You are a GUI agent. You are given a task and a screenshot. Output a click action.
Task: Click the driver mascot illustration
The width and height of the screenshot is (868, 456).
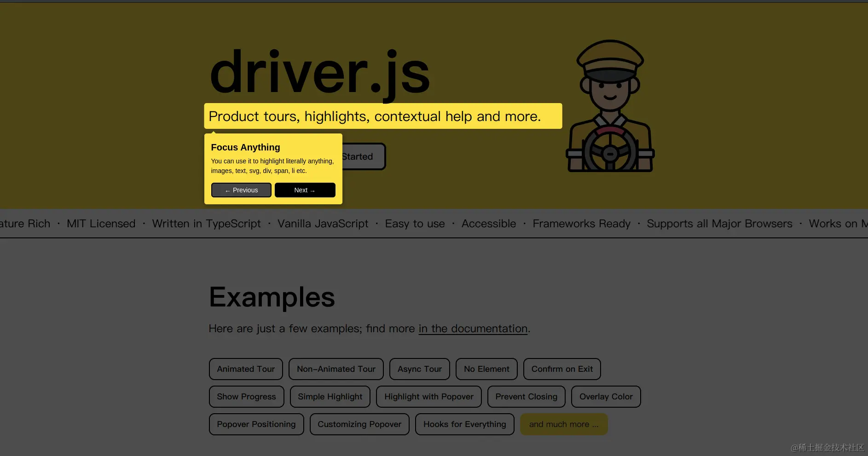[x=610, y=106]
